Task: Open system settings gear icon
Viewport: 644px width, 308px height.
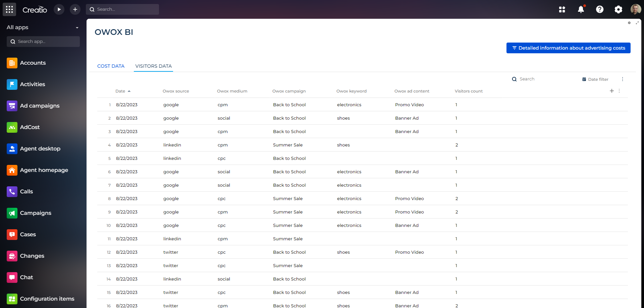Action: (x=618, y=9)
